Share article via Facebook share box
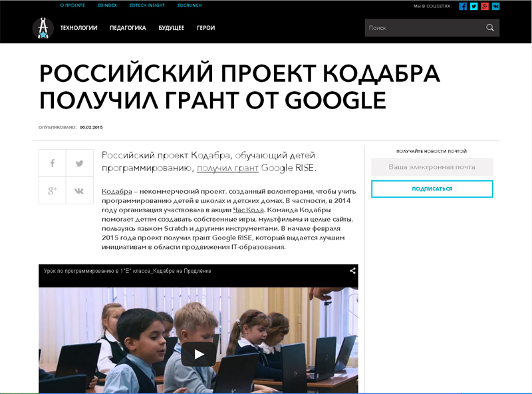This screenshot has width=532, height=394. point(53,163)
